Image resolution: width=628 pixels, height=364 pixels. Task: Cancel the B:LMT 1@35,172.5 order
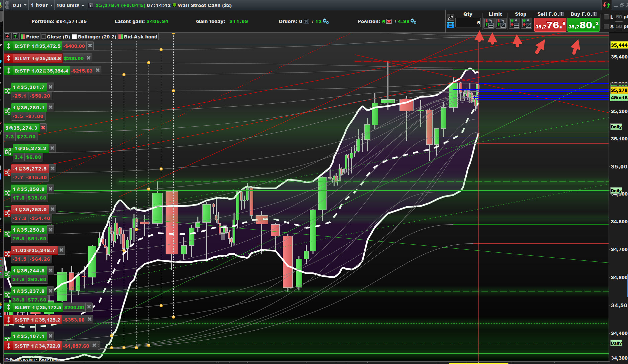point(89,307)
